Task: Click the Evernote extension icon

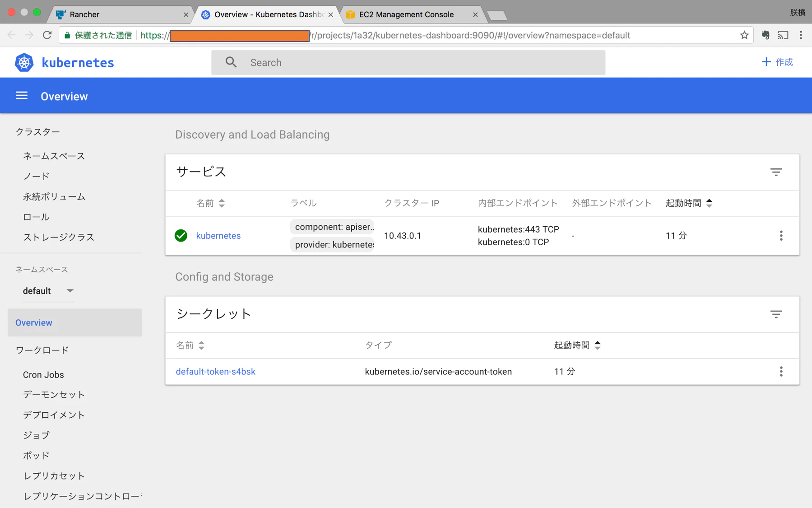Action: click(766, 35)
